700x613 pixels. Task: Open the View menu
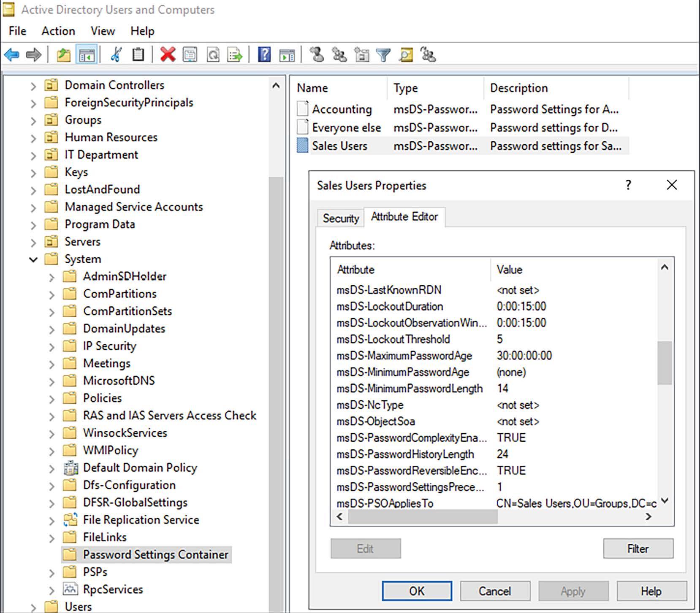pyautogui.click(x=103, y=31)
